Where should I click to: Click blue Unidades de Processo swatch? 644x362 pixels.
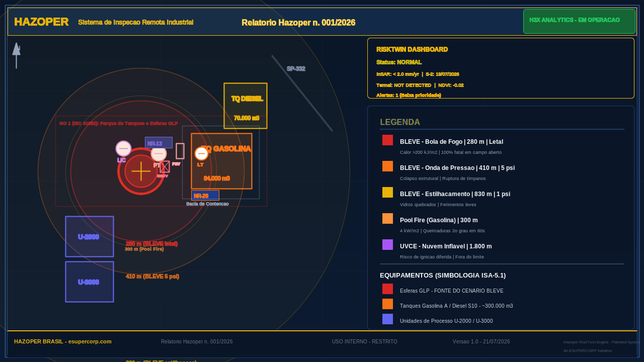pos(387,319)
